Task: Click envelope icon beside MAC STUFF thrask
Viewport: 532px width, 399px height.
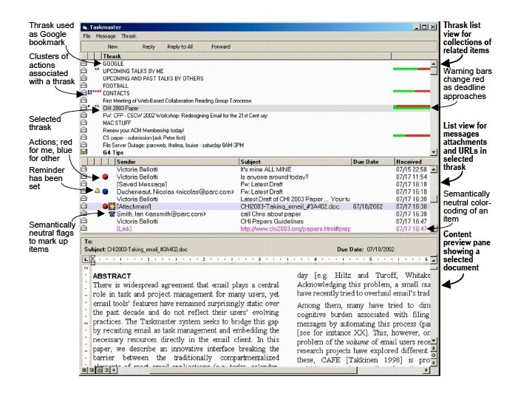Action: coord(83,123)
